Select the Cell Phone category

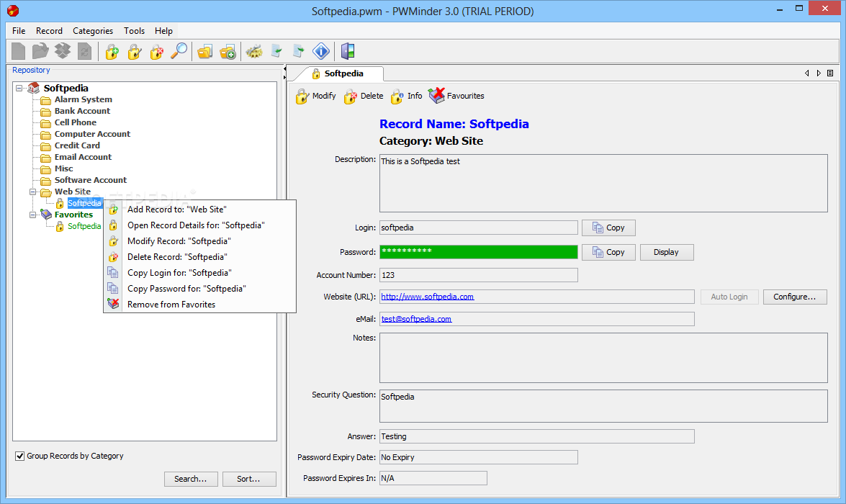tap(75, 122)
